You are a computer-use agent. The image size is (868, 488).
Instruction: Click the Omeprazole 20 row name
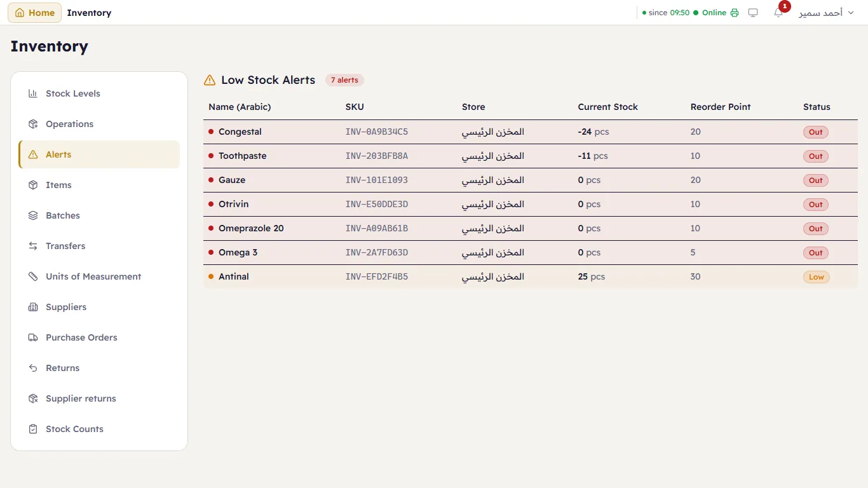point(251,228)
